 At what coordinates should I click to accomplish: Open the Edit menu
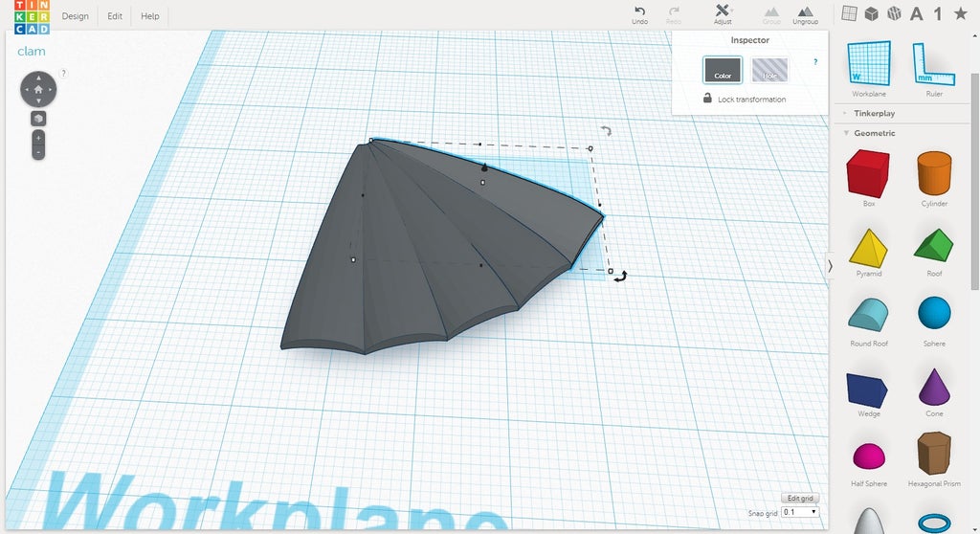pos(115,16)
